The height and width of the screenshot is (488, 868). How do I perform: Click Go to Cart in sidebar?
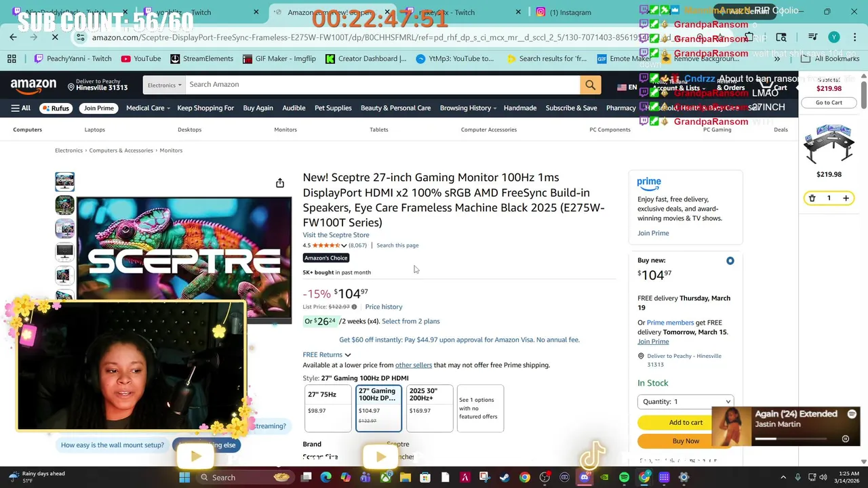[x=829, y=102]
